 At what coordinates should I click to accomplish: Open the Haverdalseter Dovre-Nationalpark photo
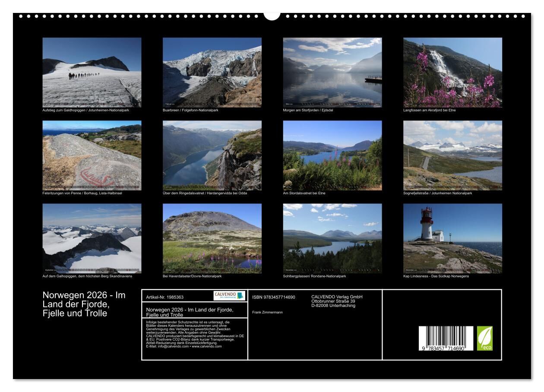click(x=212, y=238)
